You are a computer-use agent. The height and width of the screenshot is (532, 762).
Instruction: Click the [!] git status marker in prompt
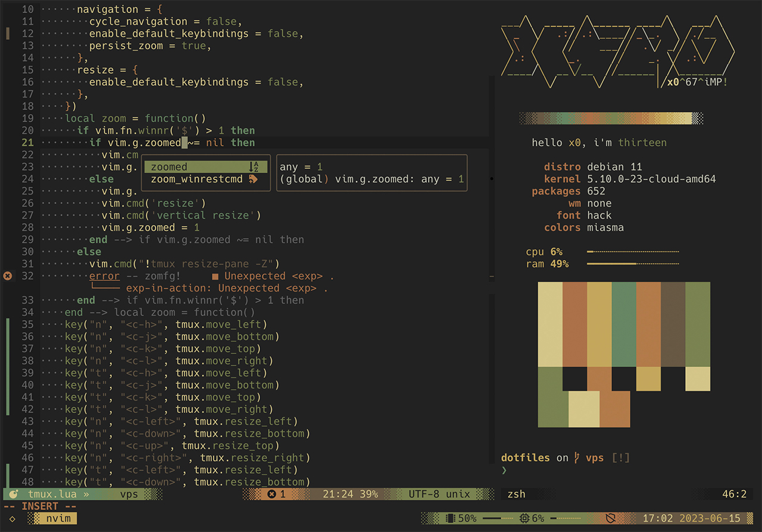[x=620, y=458]
